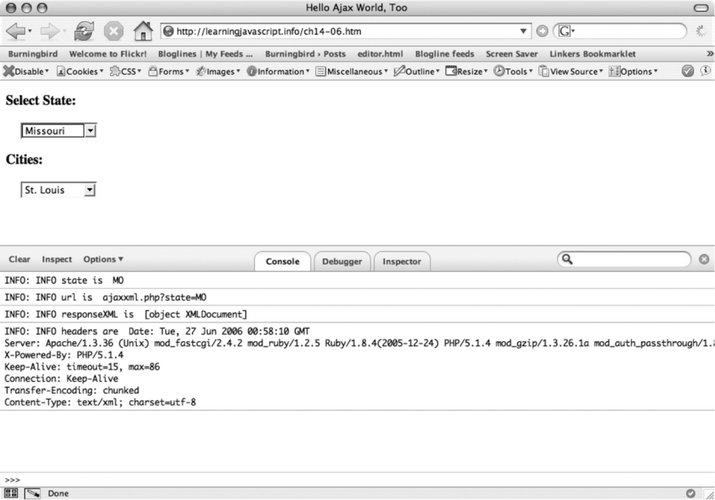Viewport: 715px width, 500px height.
Task: Switch to the Inspector tab
Action: (402, 261)
